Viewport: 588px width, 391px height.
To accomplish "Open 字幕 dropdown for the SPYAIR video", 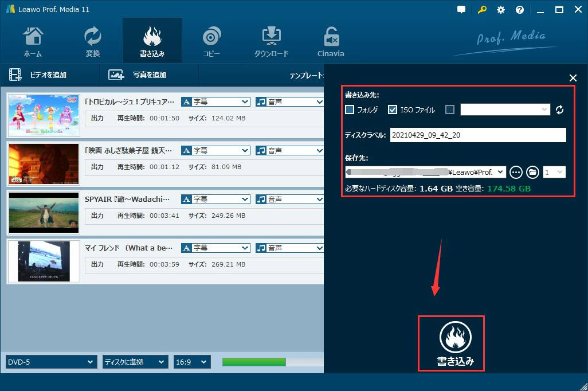I will click(215, 200).
